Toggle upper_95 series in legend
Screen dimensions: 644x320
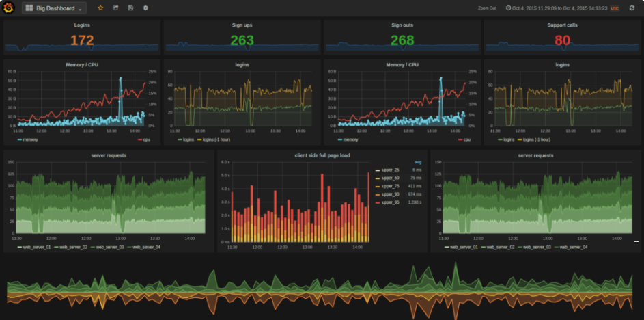click(390, 202)
